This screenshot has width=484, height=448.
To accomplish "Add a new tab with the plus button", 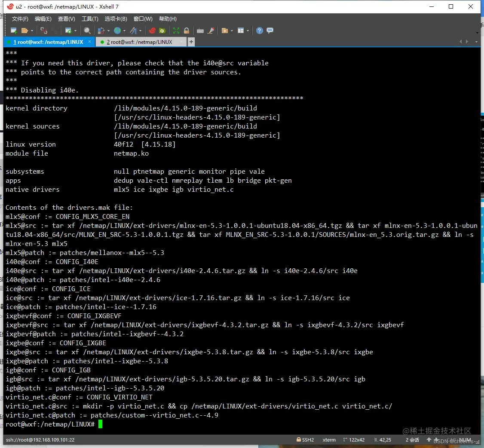I will [191, 42].
